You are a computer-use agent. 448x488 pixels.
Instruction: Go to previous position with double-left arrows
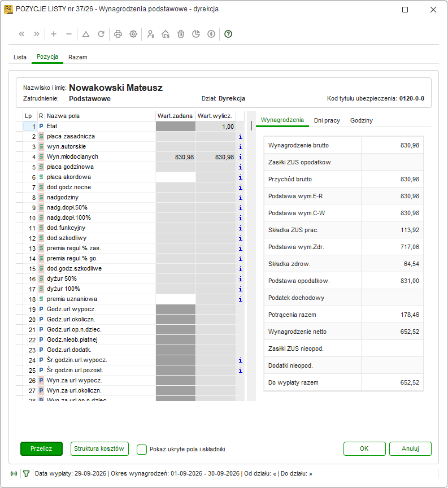[x=21, y=34]
